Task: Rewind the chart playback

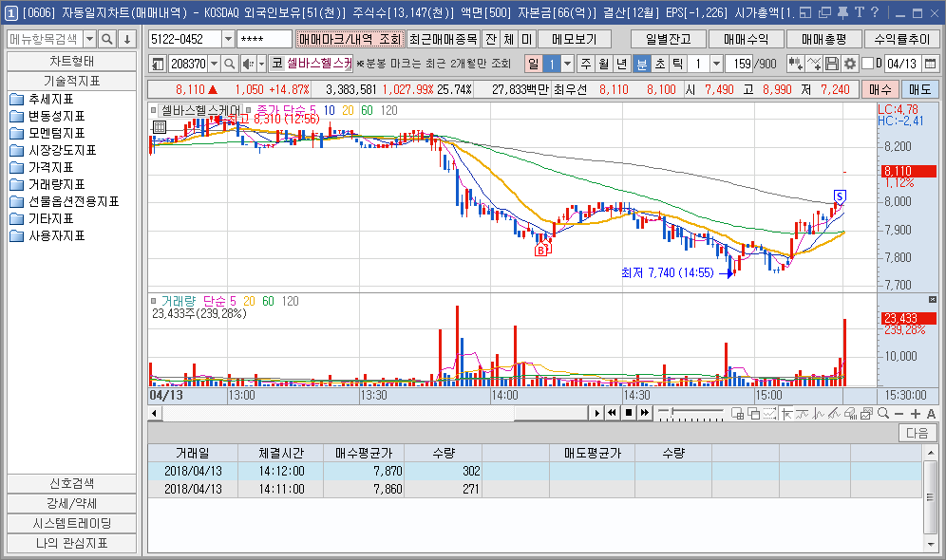Action: [612, 413]
